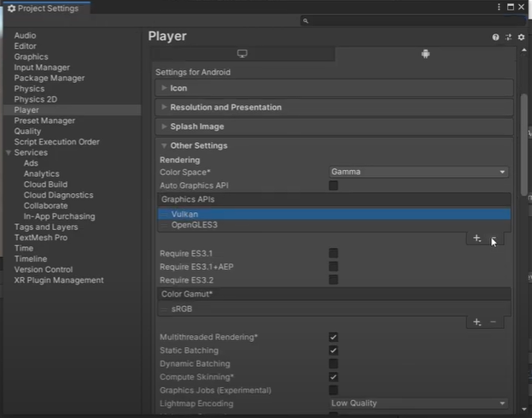The width and height of the screenshot is (532, 418).
Task: Click the search field magnifier icon
Action: [306, 21]
